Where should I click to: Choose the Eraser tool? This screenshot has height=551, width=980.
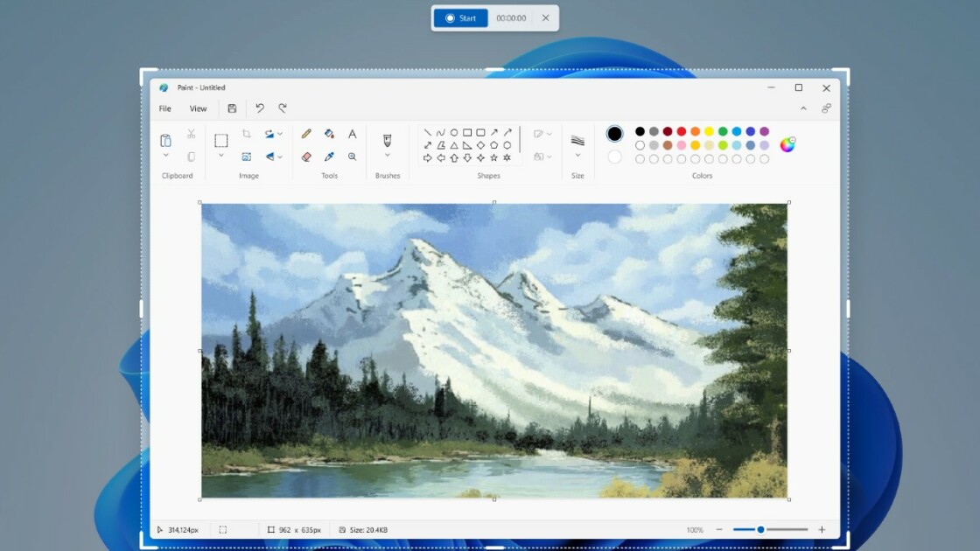pos(306,157)
